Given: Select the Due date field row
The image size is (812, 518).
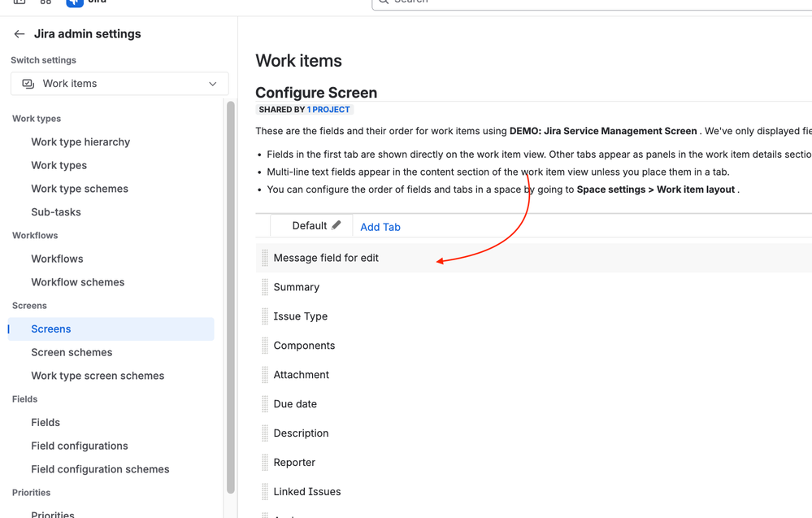Looking at the screenshot, I should pos(533,404).
